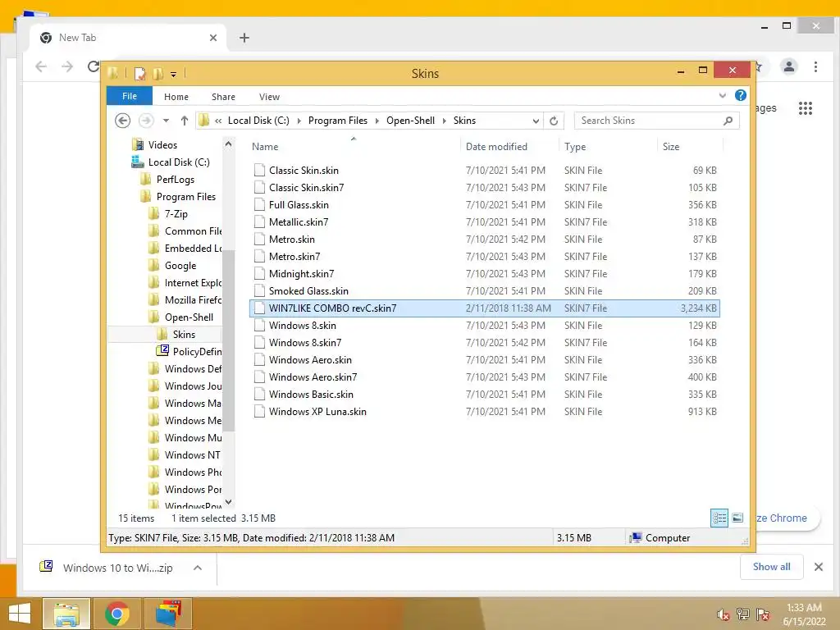840x630 pixels.
Task: Click Local Disk (C:) in address breadcrumb
Action: [258, 121]
